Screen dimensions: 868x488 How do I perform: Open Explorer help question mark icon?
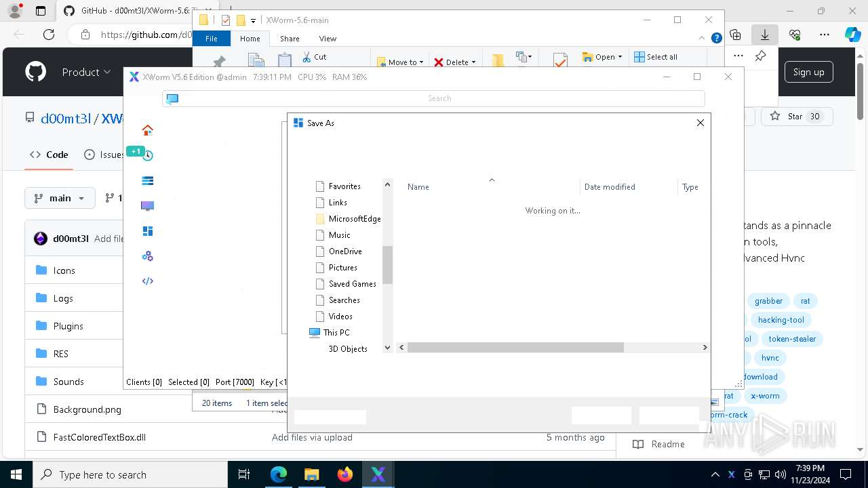716,39
